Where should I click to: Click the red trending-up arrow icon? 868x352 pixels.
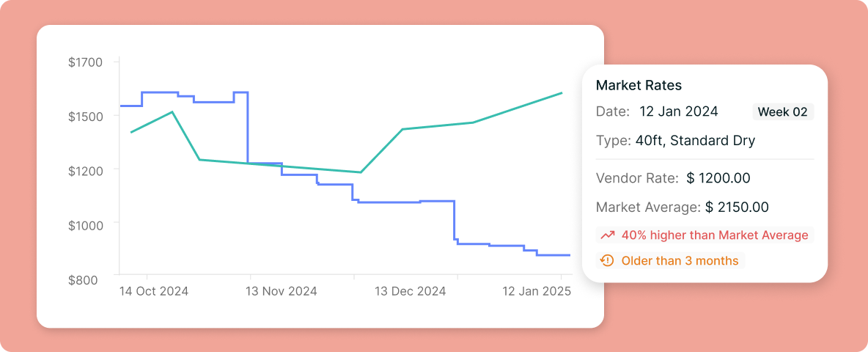click(x=608, y=235)
